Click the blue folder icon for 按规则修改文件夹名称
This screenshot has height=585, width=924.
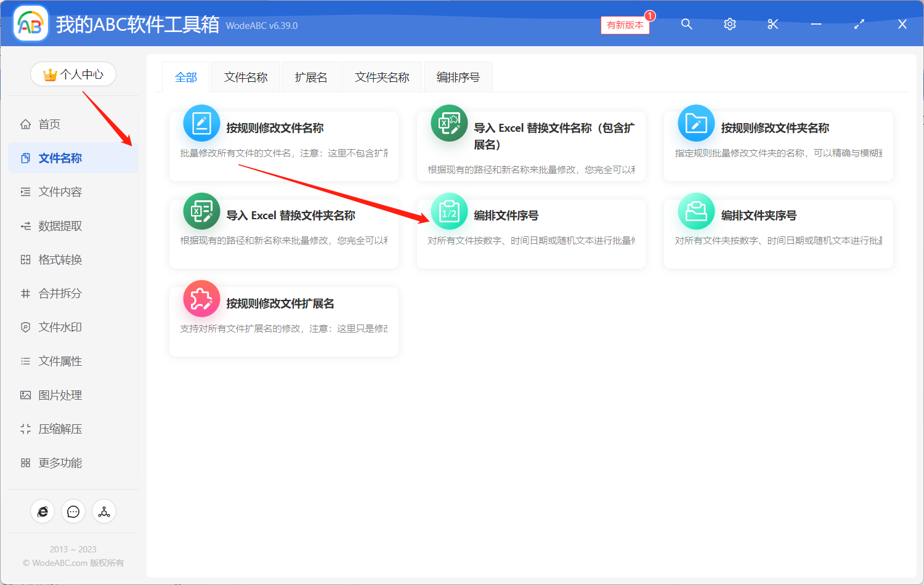click(695, 123)
